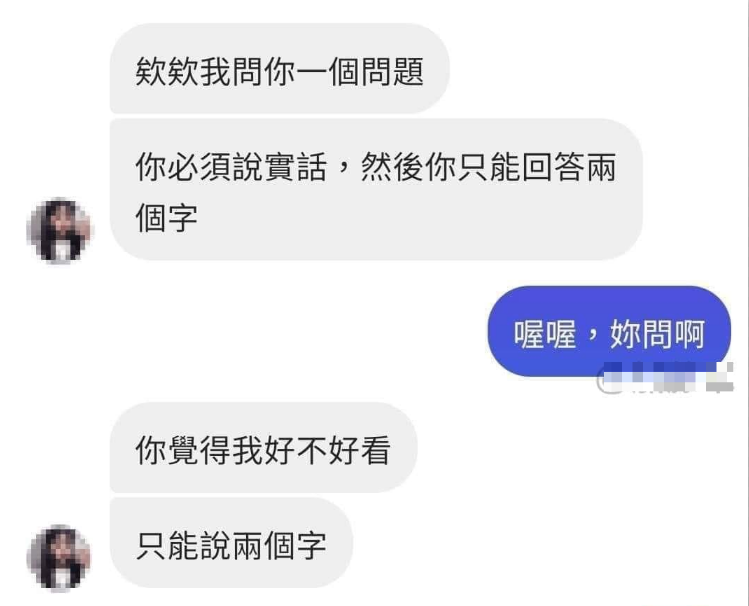
Task: Select the "欸欸我問你一個問題" message bubble
Action: pos(279,68)
